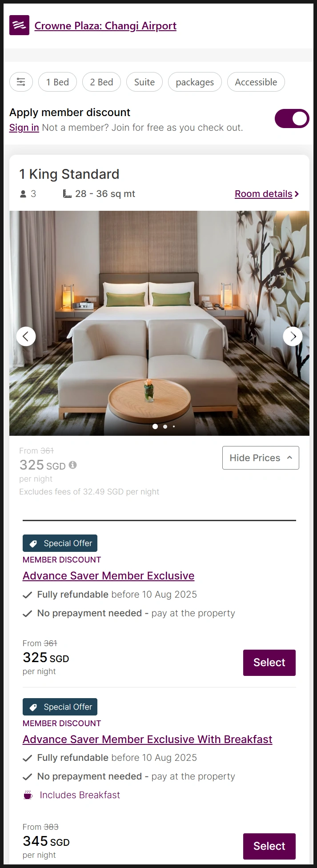Select the 345 SGD breakfast rate

tap(269, 846)
